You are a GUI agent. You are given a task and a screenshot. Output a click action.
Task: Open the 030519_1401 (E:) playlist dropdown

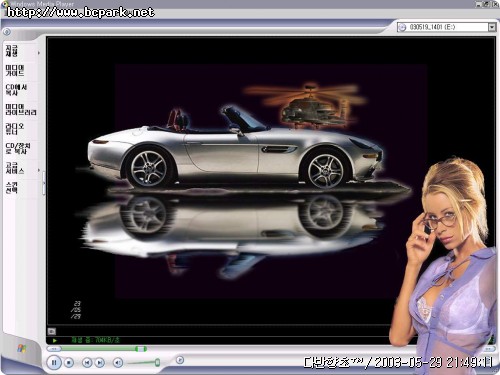[x=492, y=27]
